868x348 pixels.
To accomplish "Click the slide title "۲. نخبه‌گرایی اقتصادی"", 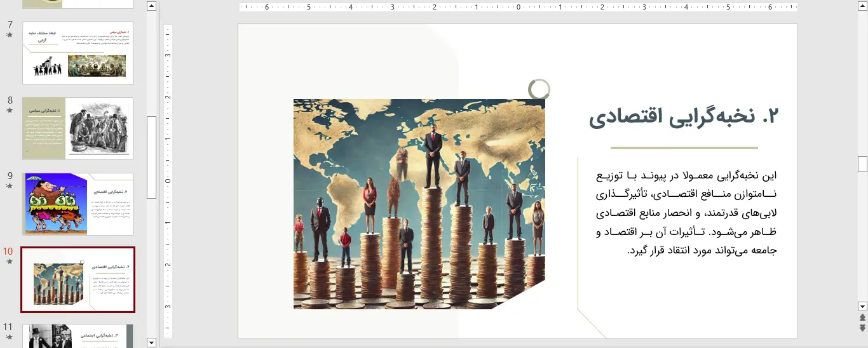I will tap(684, 117).
